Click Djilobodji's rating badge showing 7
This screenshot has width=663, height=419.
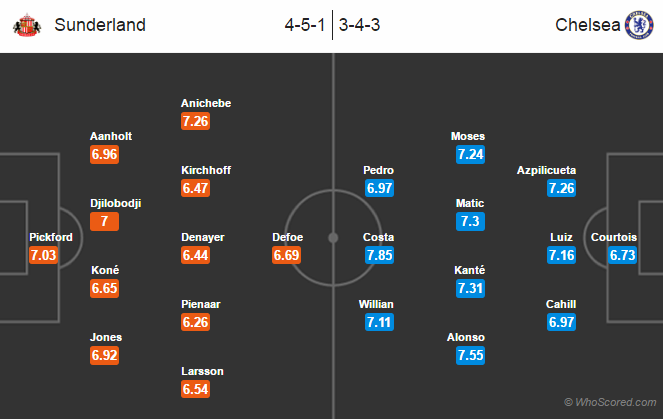pos(104,221)
